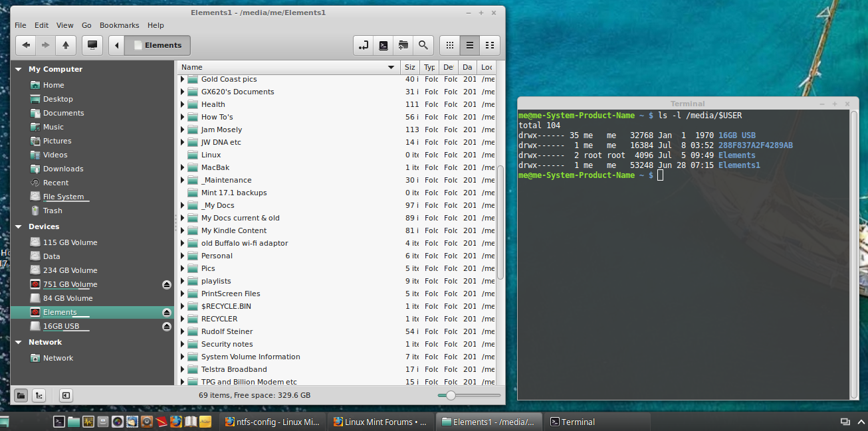Switch to Linux Mint Forums taskbar window

tap(381, 422)
